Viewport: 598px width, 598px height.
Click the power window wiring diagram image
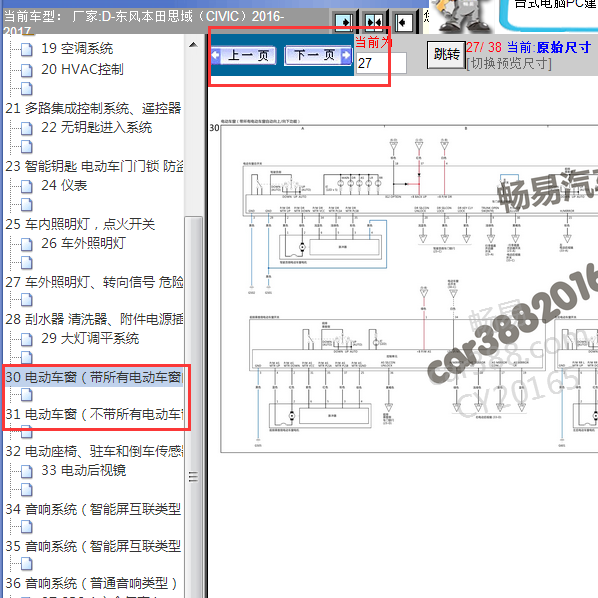[x=408, y=287]
